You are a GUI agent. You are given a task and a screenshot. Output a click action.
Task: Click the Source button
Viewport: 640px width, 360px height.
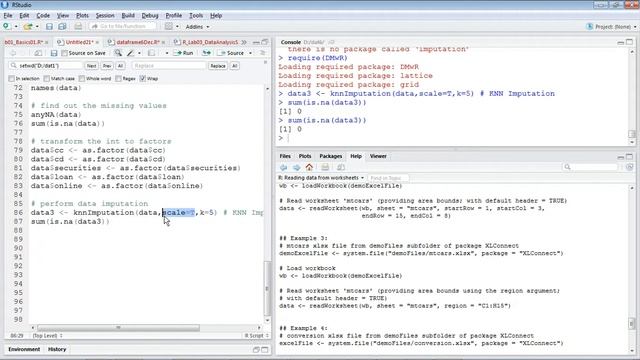pyautogui.click(x=231, y=53)
